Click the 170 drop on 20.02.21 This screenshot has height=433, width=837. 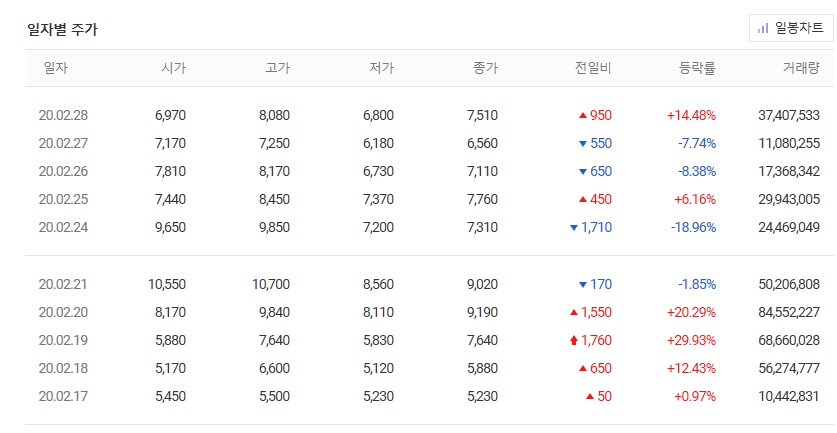(595, 284)
